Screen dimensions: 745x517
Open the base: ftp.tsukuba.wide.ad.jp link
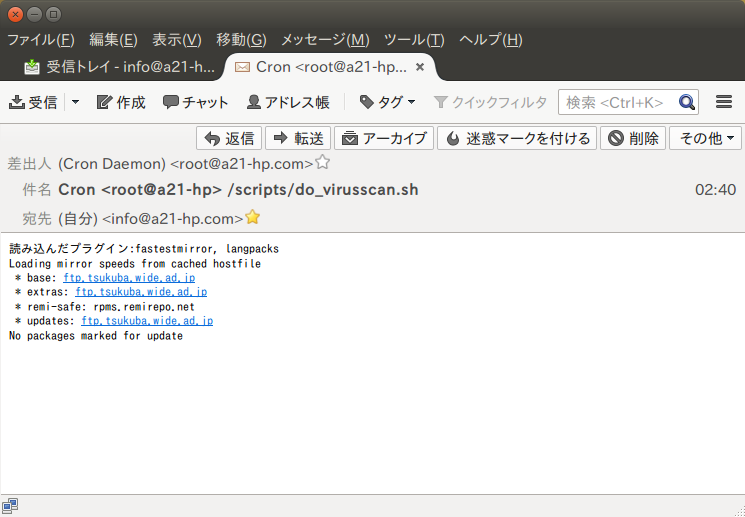[129, 278]
